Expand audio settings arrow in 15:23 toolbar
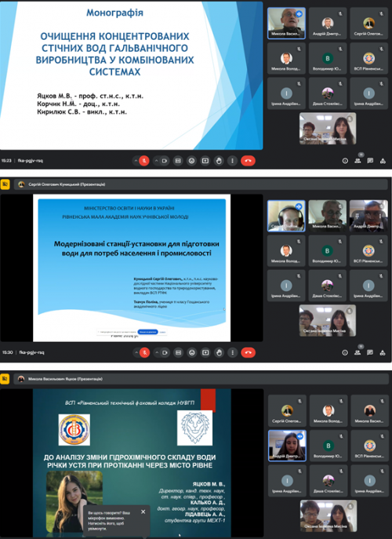 [x=136, y=161]
